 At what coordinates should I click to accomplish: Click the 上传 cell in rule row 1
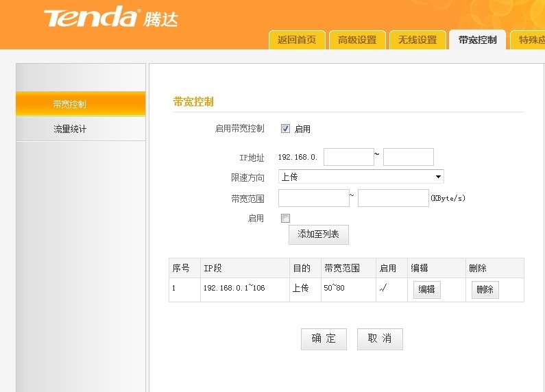[305, 290]
